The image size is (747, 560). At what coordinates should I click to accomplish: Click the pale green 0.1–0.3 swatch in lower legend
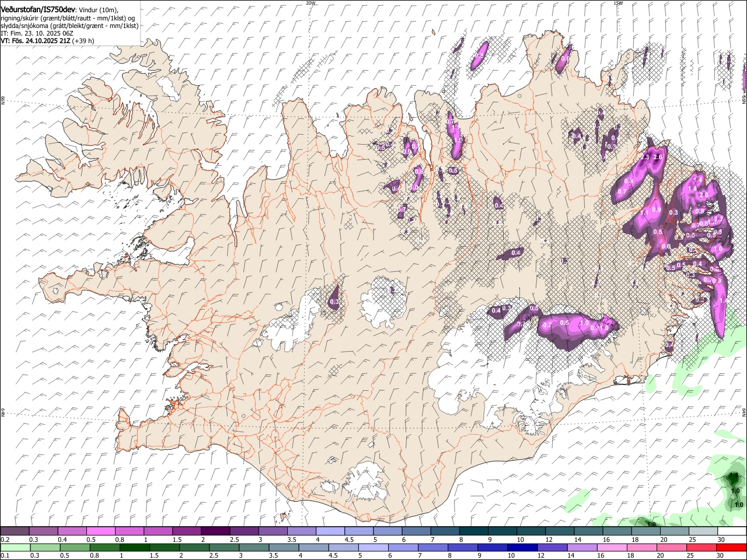tap(16, 548)
